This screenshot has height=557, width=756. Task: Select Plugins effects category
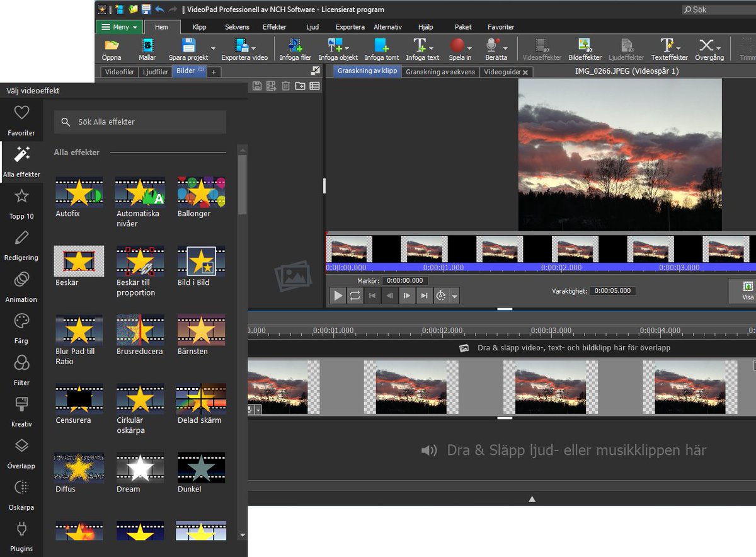pos(21,536)
